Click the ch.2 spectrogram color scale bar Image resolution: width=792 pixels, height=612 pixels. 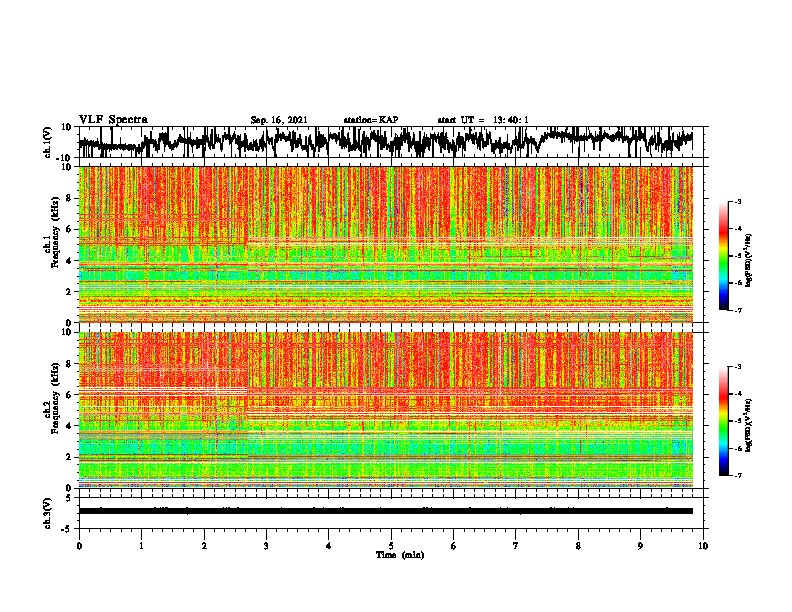(x=724, y=421)
